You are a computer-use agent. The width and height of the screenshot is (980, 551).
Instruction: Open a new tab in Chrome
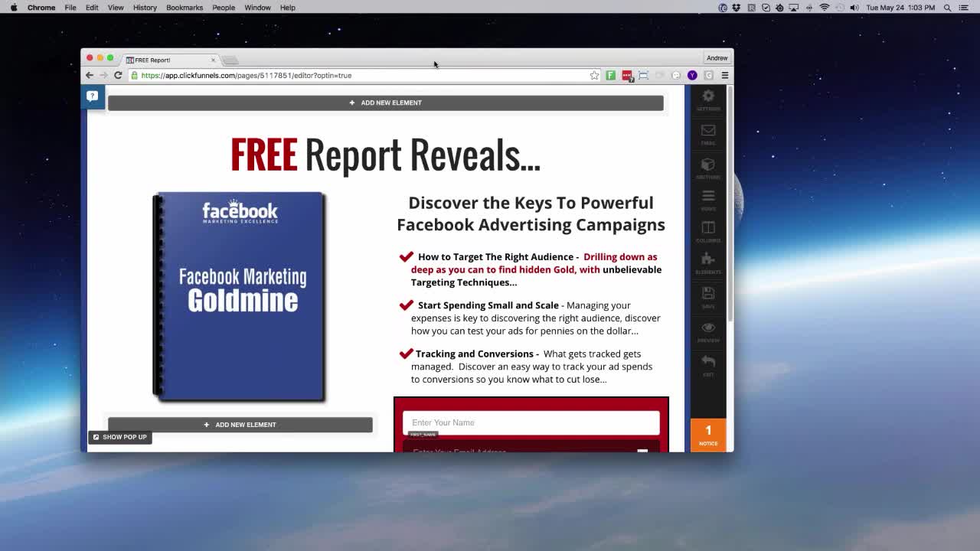pyautogui.click(x=230, y=60)
